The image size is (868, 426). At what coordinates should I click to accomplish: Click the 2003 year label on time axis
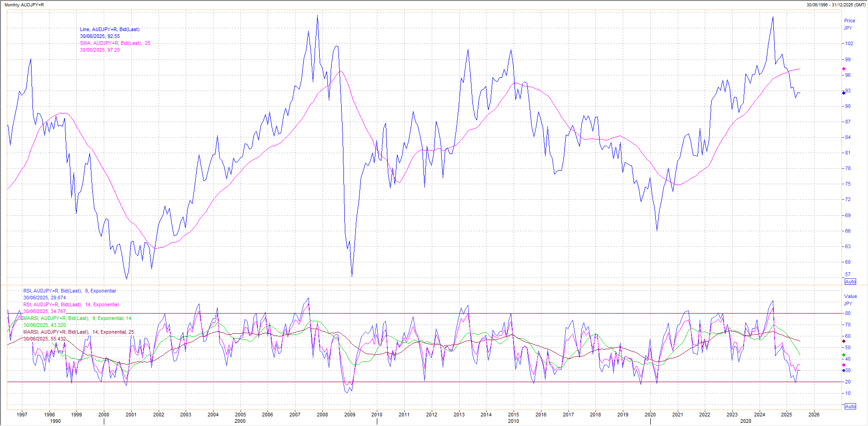186,415
